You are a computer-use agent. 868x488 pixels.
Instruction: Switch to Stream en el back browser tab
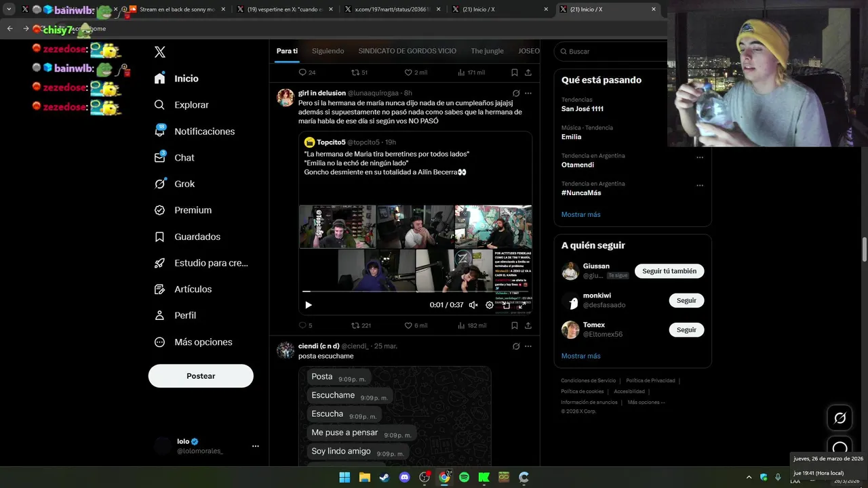[x=176, y=9]
